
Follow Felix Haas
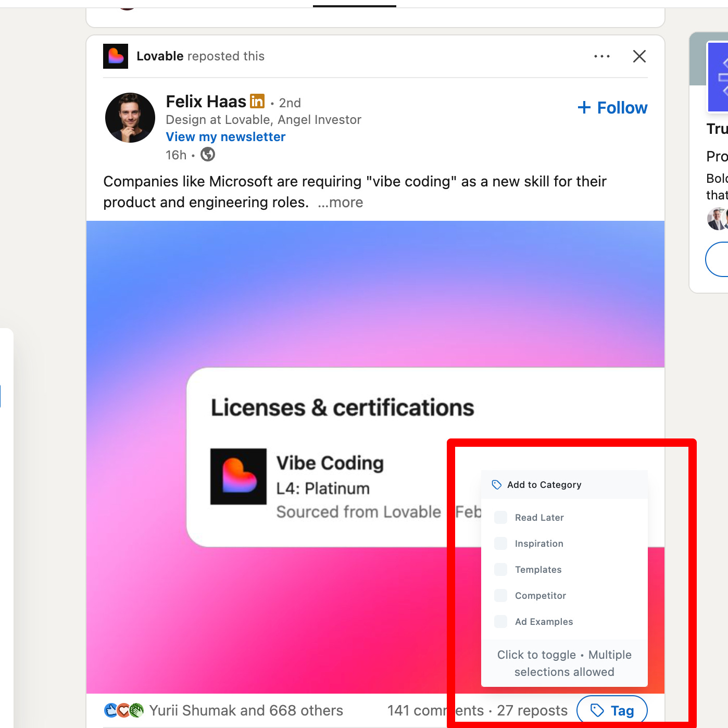(x=612, y=108)
